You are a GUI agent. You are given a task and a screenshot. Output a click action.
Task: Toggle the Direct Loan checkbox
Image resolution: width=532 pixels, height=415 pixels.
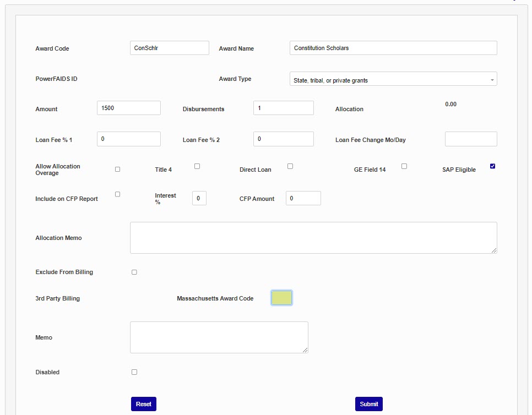[x=290, y=166]
